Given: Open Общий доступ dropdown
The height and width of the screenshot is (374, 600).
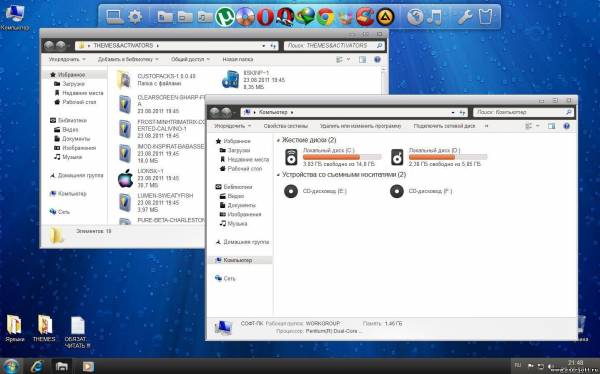Looking at the screenshot, I should 190,59.
